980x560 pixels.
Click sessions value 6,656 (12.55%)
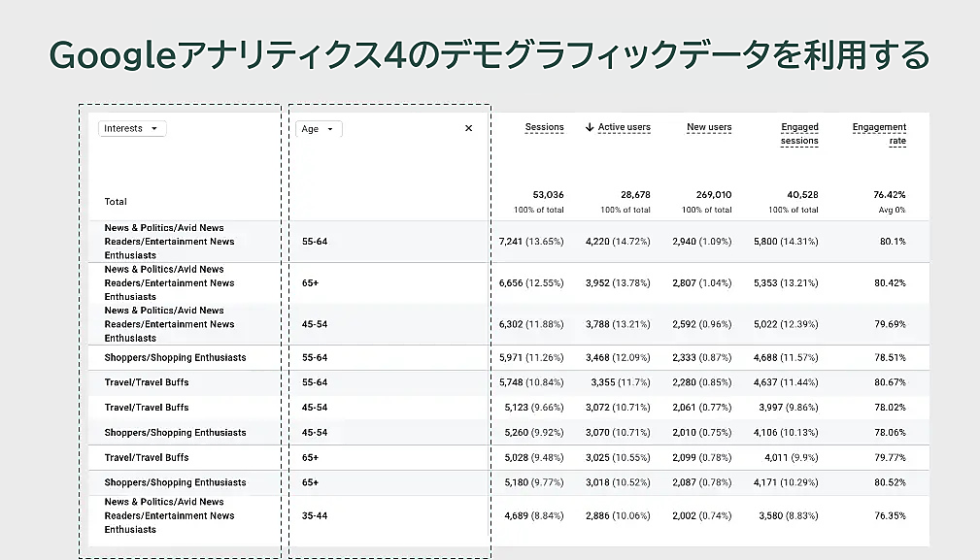click(531, 282)
